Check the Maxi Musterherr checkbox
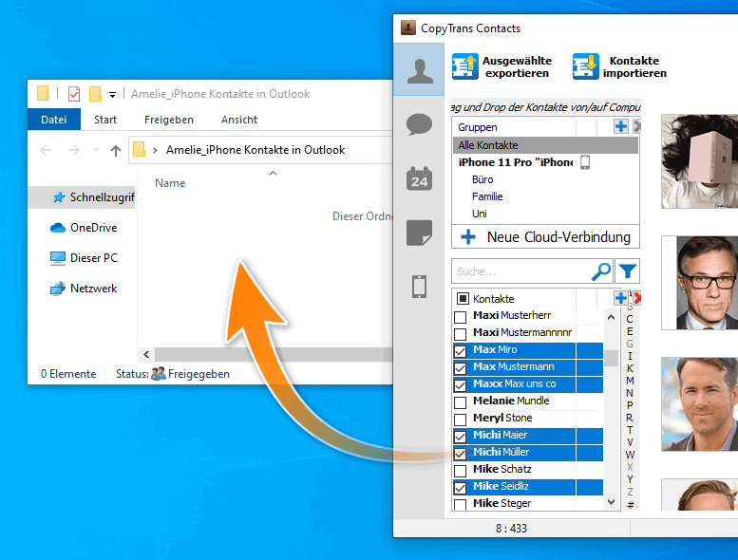Screen dimensions: 738x560 click(x=461, y=317)
